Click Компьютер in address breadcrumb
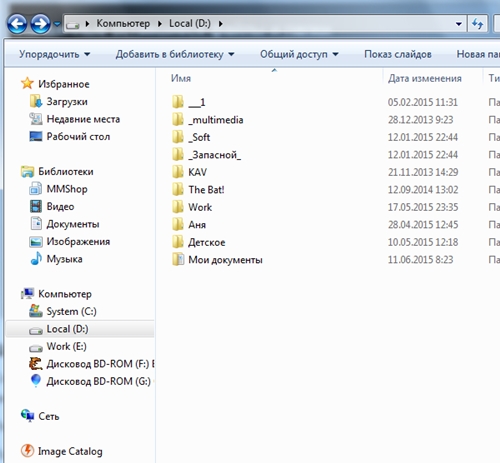Viewport: 500px width, 463px height. [123, 24]
